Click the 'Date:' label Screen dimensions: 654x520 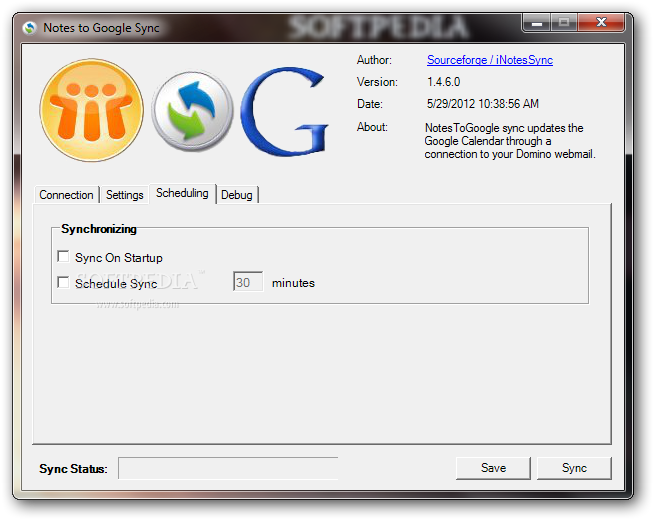[370, 103]
